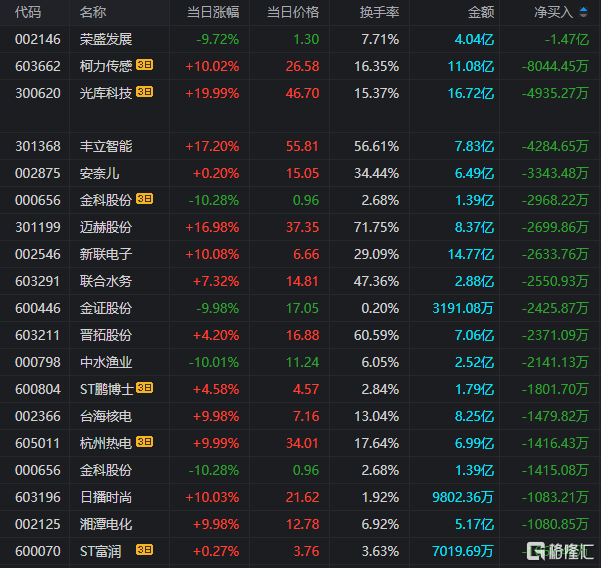Open stock 新联电子
Viewport: 601px width, 568px height.
106,254
